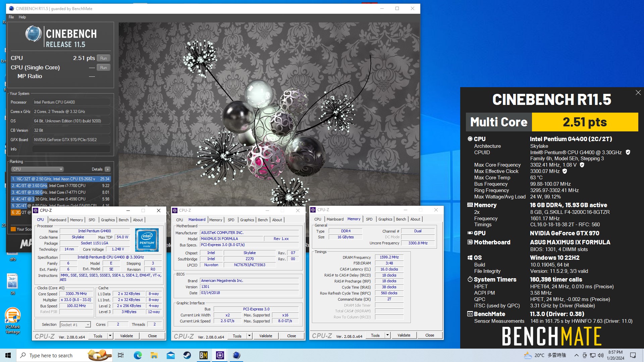Open Graphics tab in first CPU-Z window
Screen dimensions: 644x362
108,220
